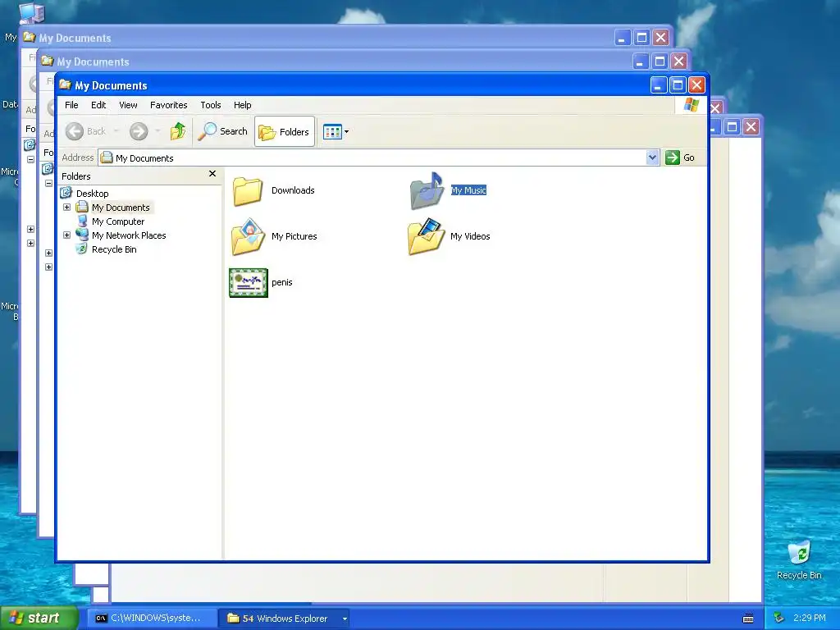Close the rearmost My Documents window
This screenshot has width=840, height=630.
[x=660, y=38]
